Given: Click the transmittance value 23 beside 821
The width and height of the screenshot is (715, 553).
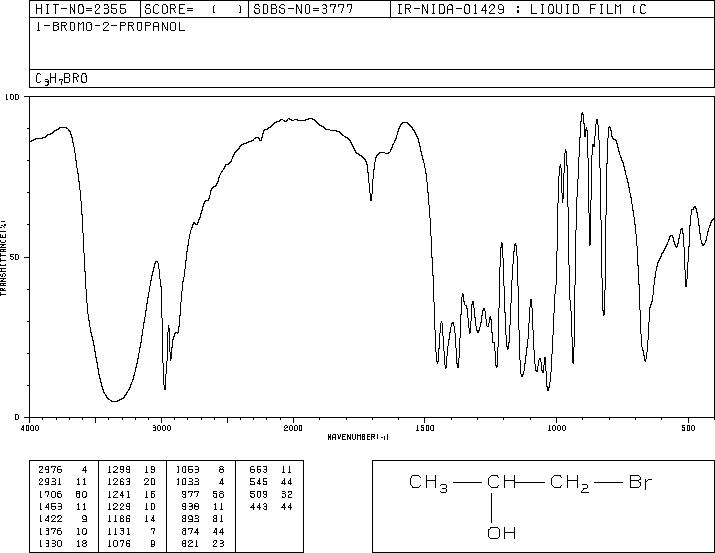Looking at the screenshot, I should pos(218,543).
